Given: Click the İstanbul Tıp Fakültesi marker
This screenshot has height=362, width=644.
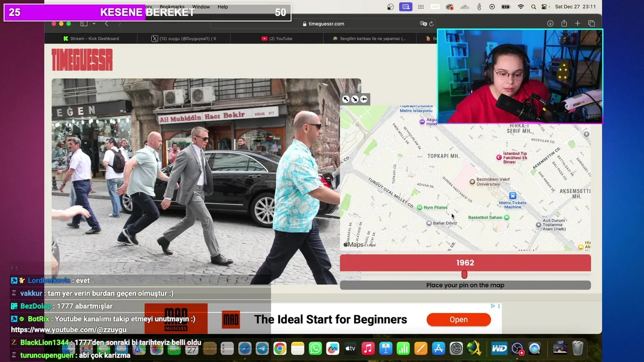Looking at the screenshot, I should point(499,157).
